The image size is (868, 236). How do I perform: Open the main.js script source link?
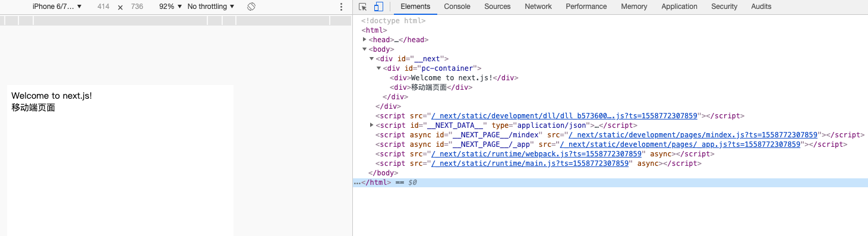click(530, 163)
